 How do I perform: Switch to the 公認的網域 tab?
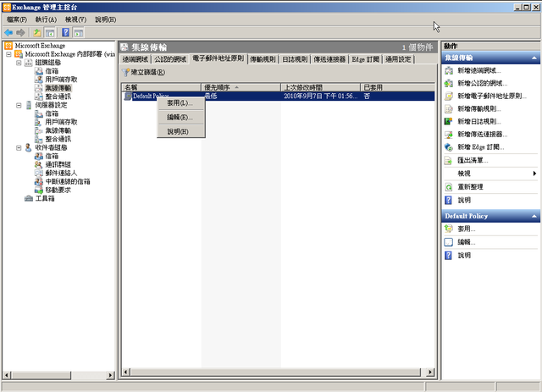[170, 59]
